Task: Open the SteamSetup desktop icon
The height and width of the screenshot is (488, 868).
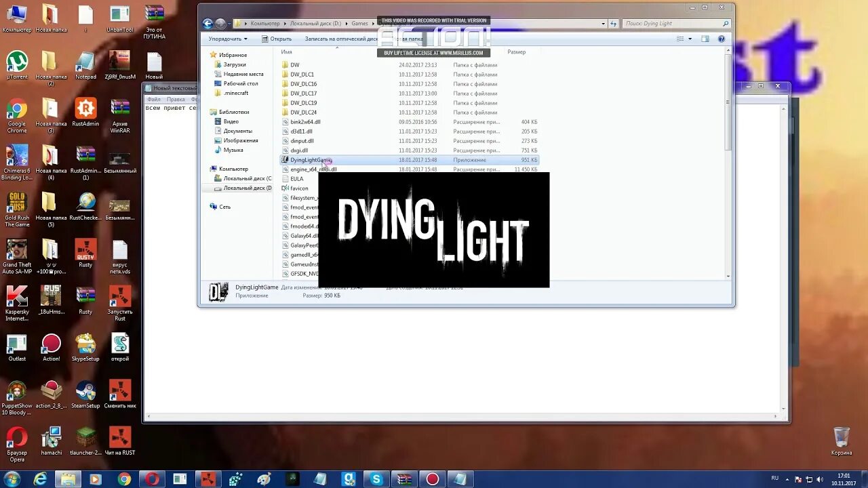Action: point(85,394)
